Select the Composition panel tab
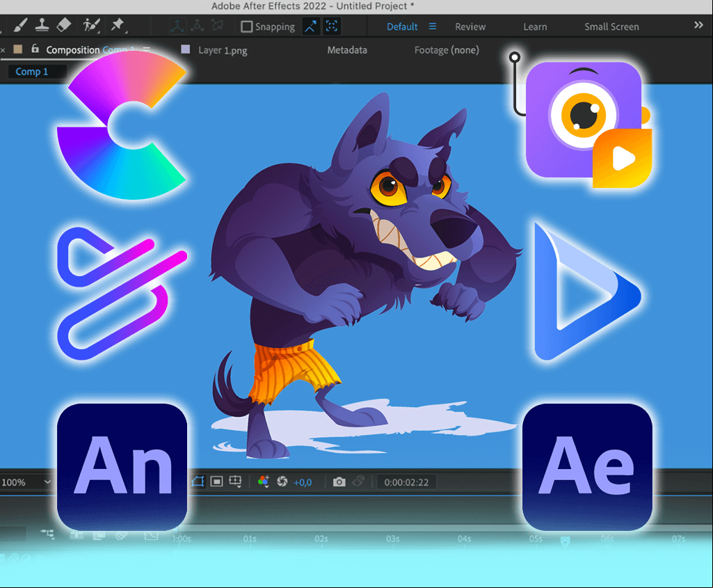Viewport: 713px width, 588px height. pos(90,50)
